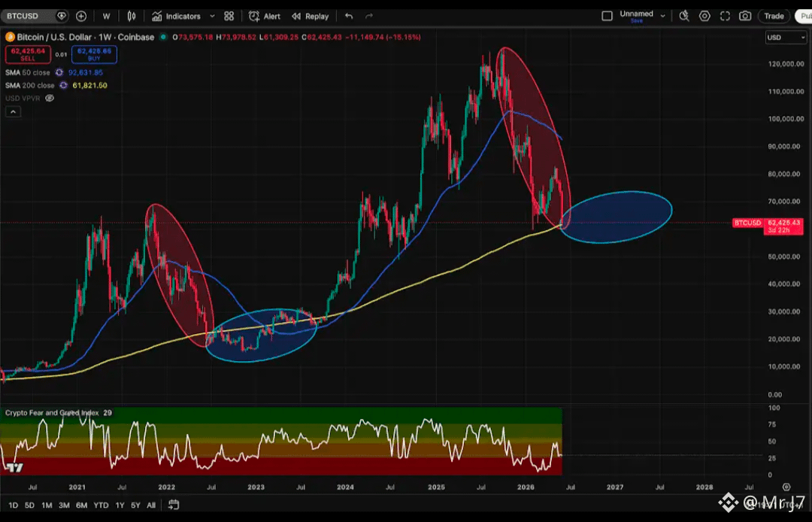Click the diamond premium icon beside BTCUSD

(x=61, y=16)
